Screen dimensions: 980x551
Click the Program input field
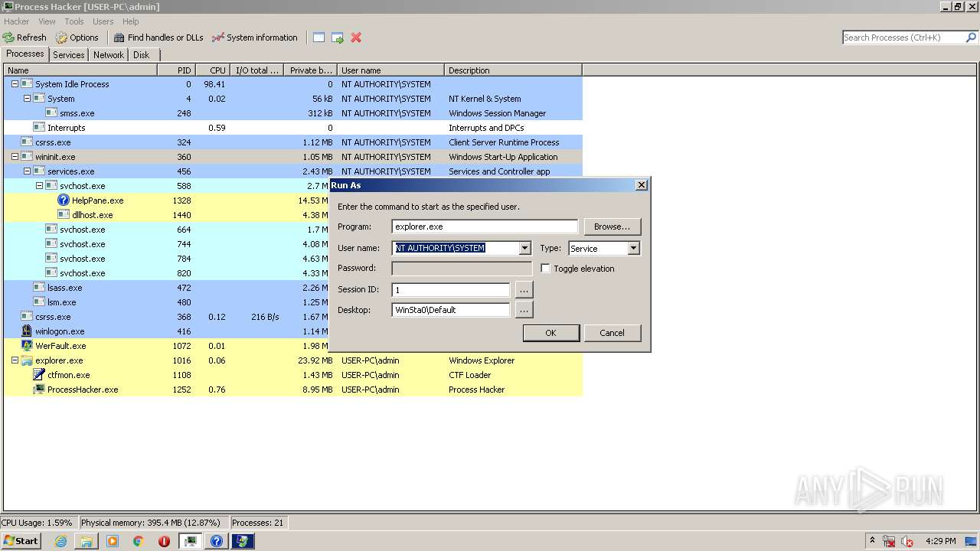click(485, 227)
